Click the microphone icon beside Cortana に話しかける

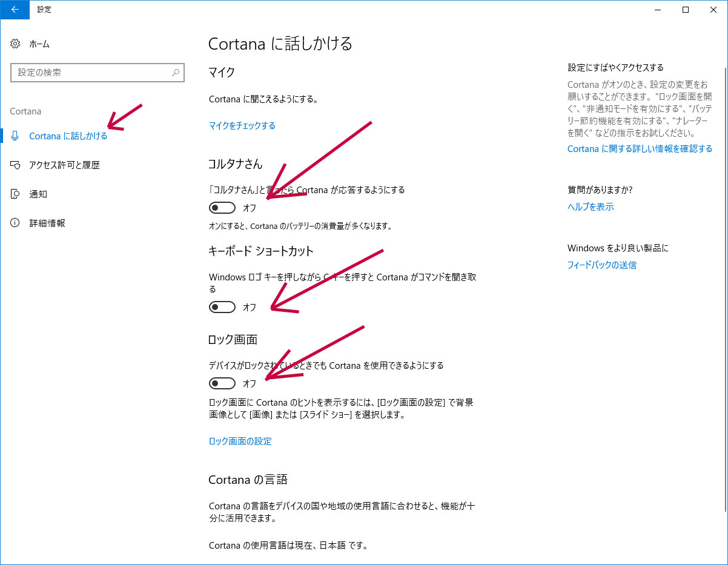pyautogui.click(x=16, y=136)
